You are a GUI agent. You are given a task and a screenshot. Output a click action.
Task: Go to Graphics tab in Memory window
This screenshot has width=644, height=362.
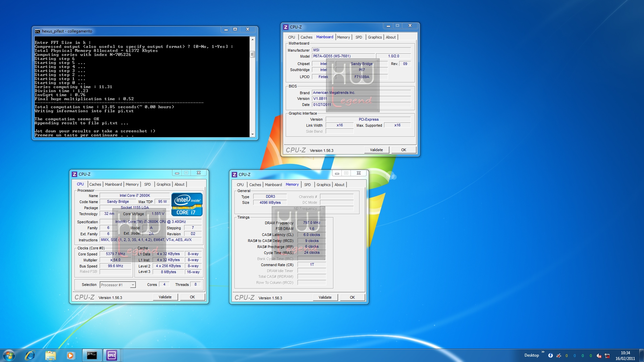[324, 185]
